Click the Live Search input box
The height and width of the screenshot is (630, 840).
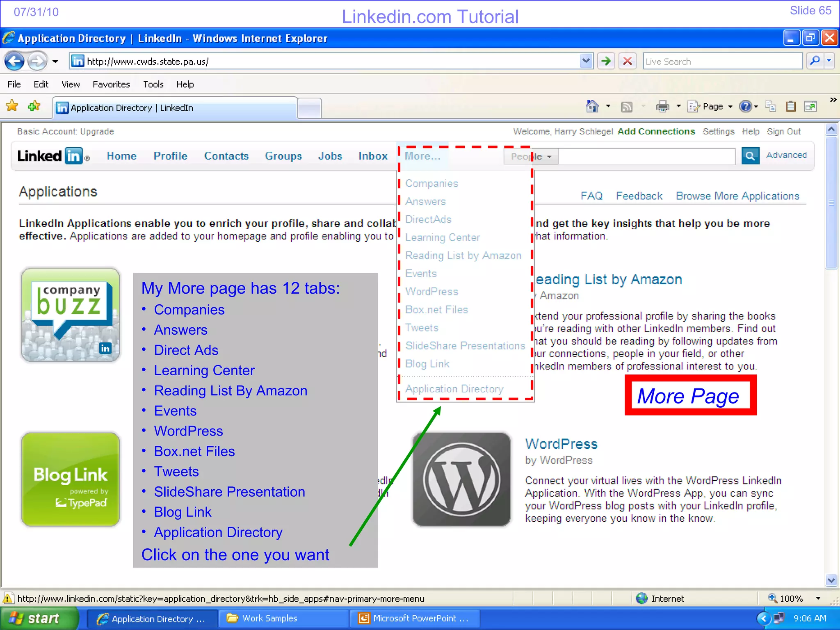point(722,62)
